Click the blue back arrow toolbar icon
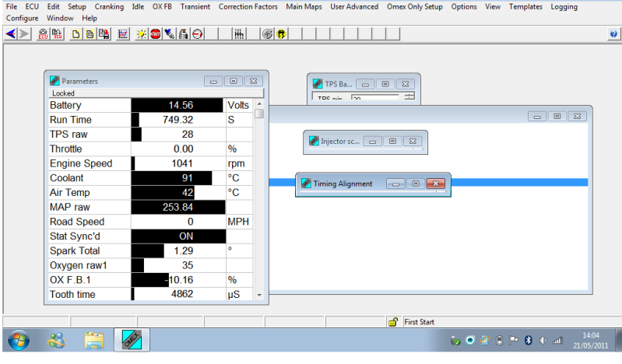622x364 pixels. point(11,34)
